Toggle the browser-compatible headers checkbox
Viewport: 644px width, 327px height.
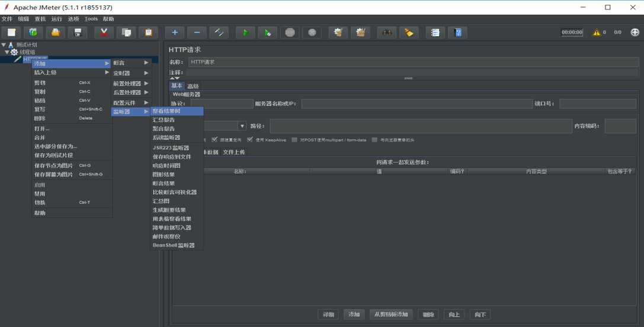coord(374,140)
